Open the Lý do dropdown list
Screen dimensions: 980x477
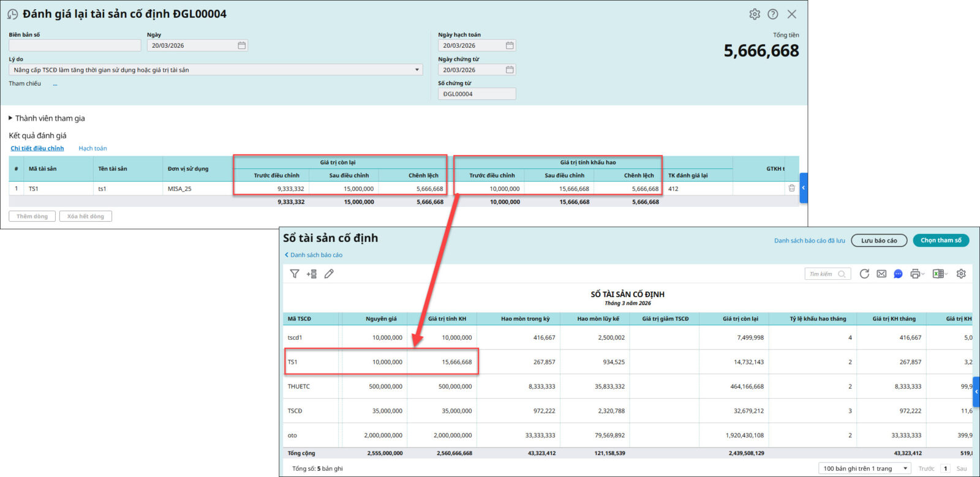click(417, 70)
